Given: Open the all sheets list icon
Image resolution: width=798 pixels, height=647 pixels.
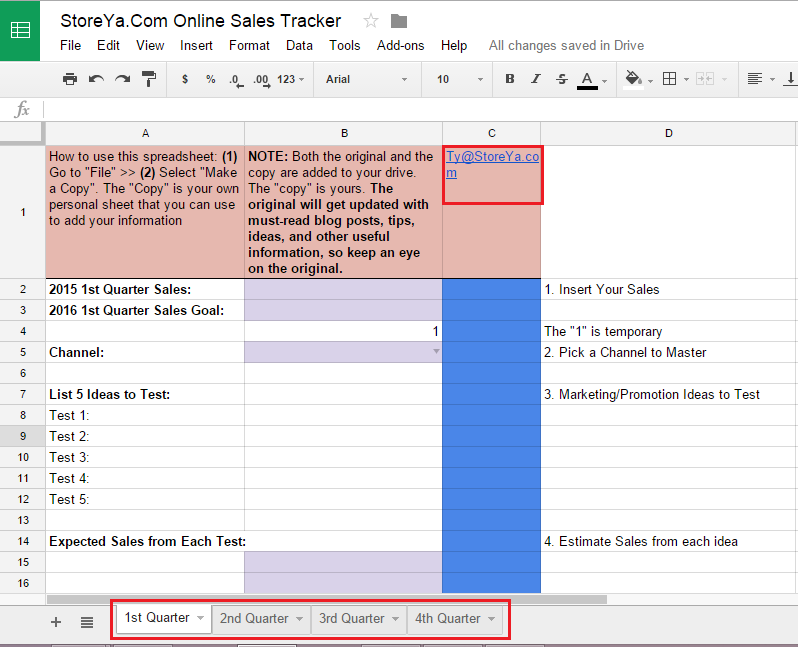Looking at the screenshot, I should [87, 622].
